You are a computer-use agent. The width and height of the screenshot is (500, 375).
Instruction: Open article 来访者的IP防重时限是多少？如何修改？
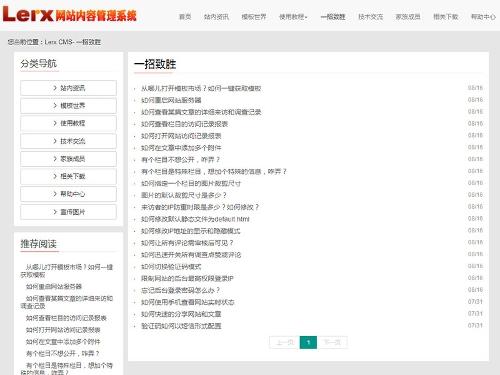200,207
